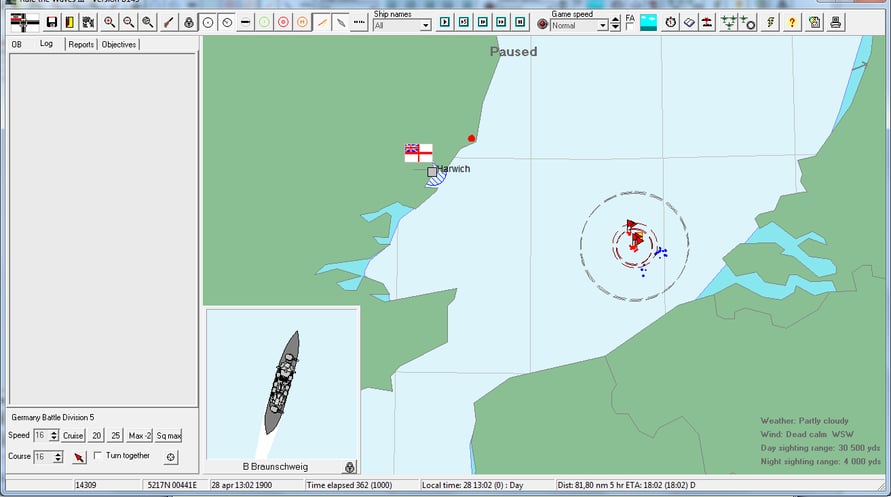Click the first play speed control
The height and width of the screenshot is (497, 891).
point(445,22)
